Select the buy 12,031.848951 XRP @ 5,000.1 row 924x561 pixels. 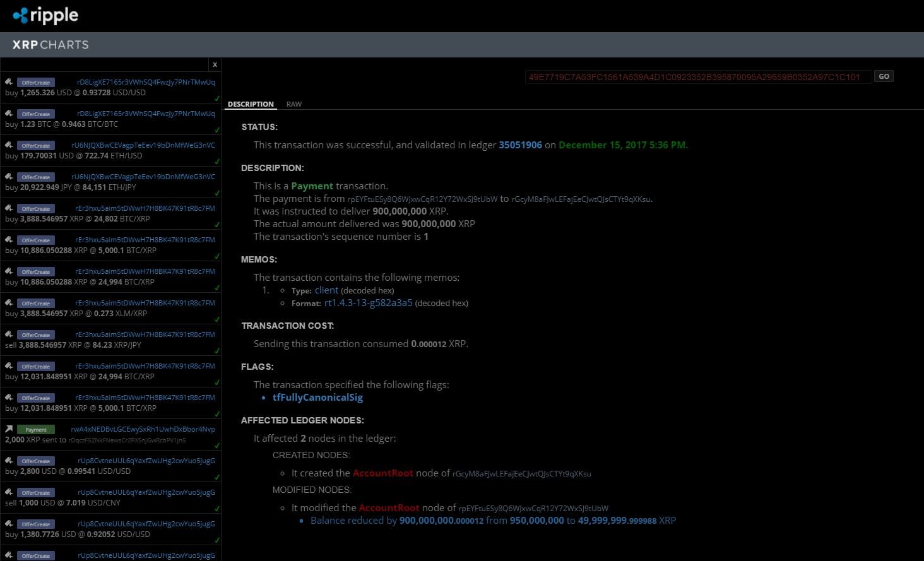[110, 403]
